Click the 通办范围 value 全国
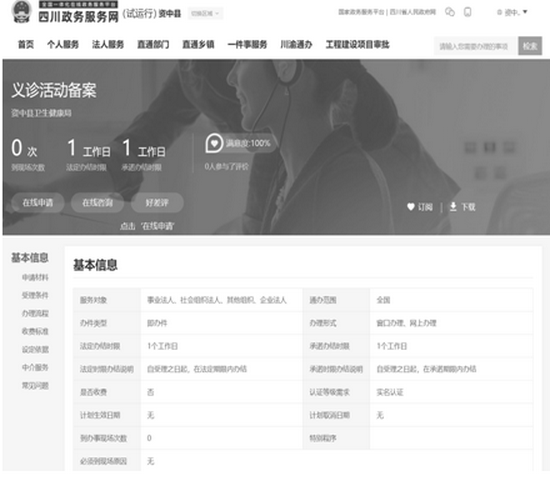Screen dimensions: 550x481 point(383,300)
